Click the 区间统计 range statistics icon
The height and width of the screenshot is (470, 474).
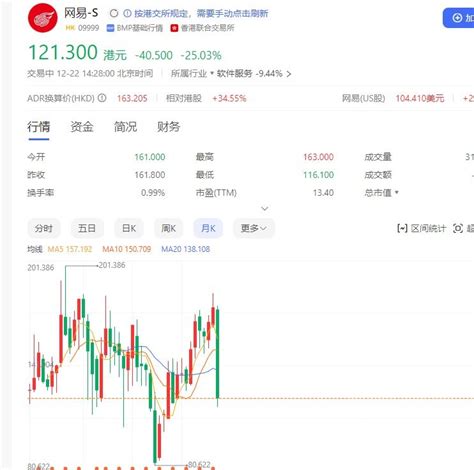[402, 228]
